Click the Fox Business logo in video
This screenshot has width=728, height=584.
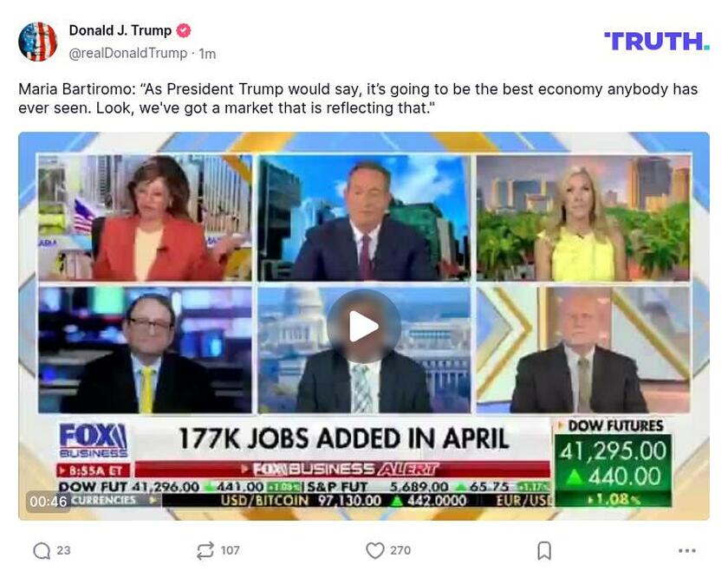pyautogui.click(x=94, y=441)
